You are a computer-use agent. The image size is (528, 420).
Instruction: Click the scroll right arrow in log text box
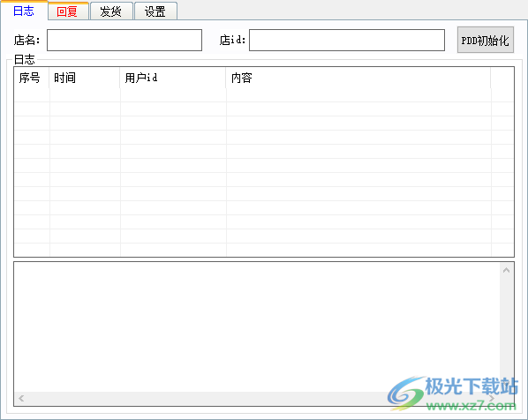point(492,399)
